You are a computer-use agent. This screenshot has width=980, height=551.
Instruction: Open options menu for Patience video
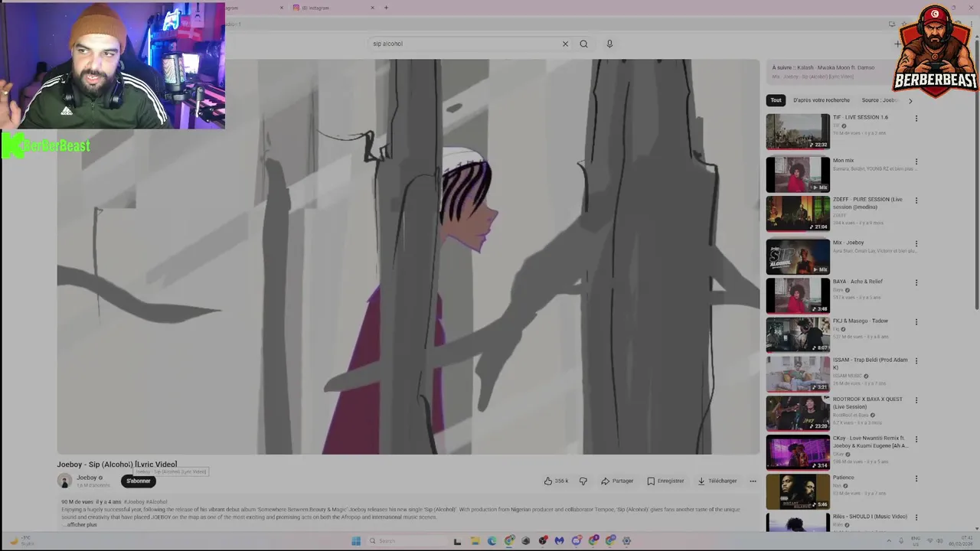pyautogui.click(x=916, y=479)
